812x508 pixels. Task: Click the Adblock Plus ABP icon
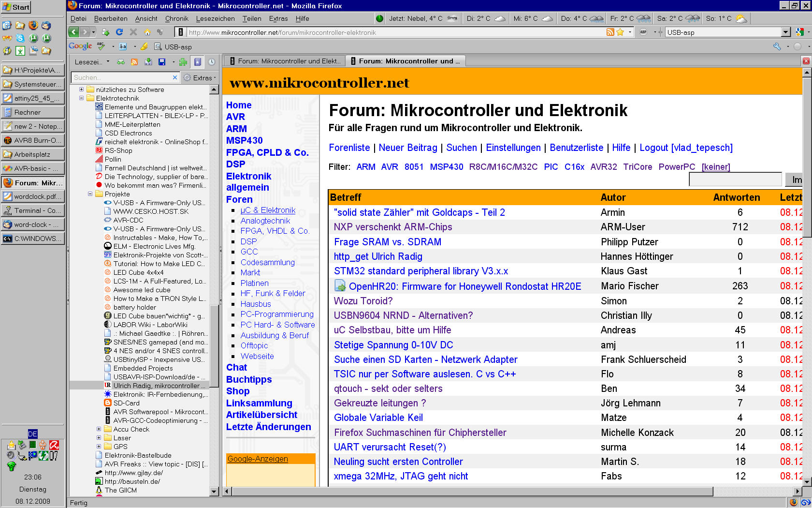pyautogui.click(x=643, y=32)
